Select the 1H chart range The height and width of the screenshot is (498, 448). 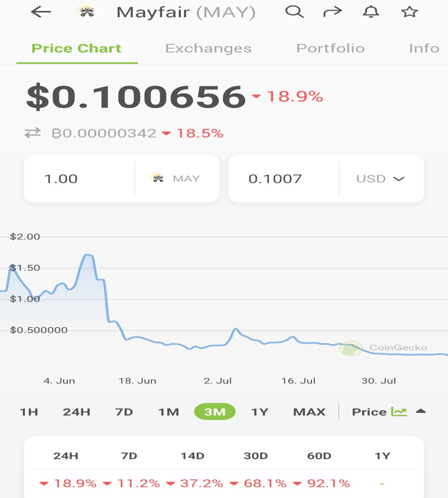tap(29, 412)
